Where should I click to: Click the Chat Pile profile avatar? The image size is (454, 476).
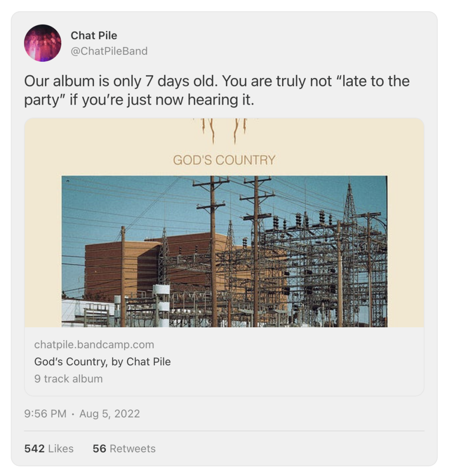[x=43, y=43]
